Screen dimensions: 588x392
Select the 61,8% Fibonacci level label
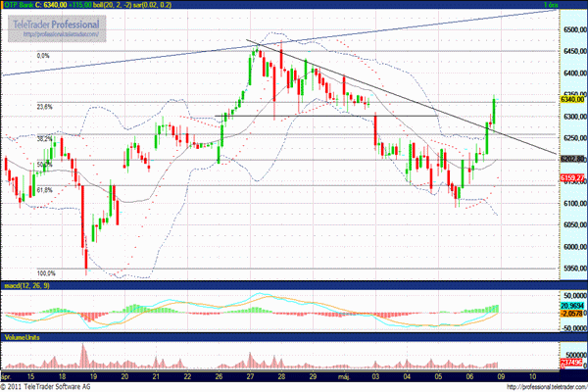(44, 190)
